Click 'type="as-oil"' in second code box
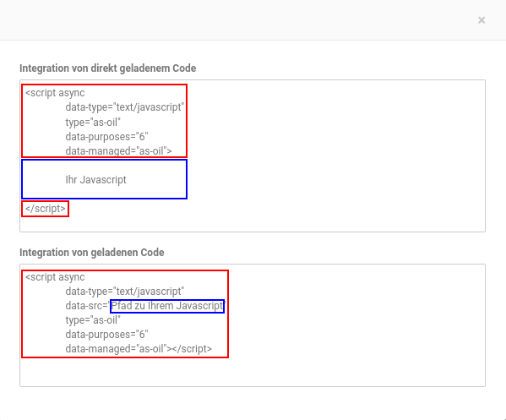Image resolution: width=506 pixels, height=420 pixels. (x=93, y=320)
